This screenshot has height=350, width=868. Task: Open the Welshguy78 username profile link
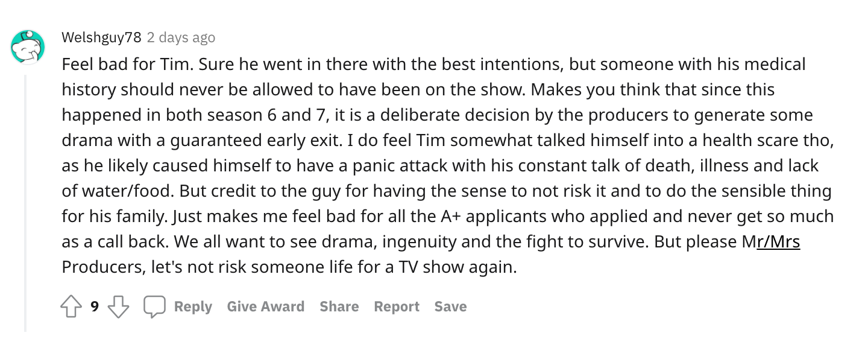[x=101, y=37]
